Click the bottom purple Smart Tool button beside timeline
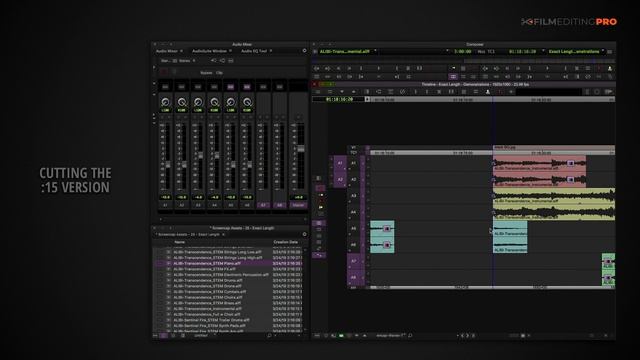 point(319,255)
